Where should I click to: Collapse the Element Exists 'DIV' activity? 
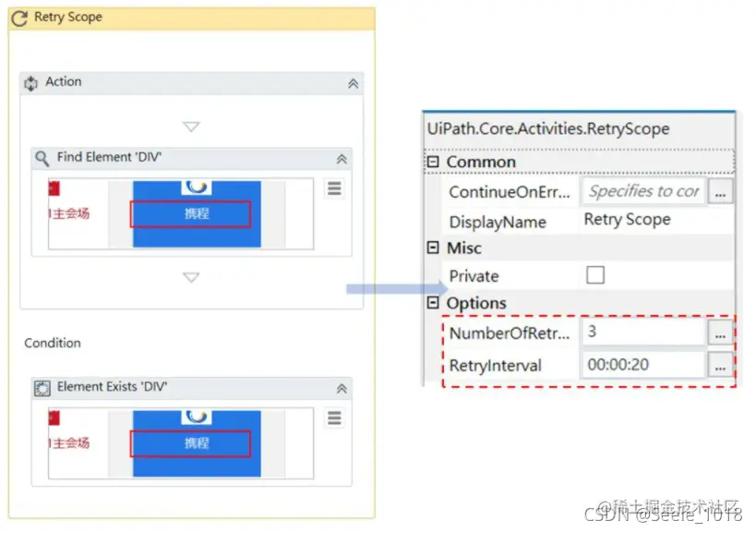click(x=342, y=389)
